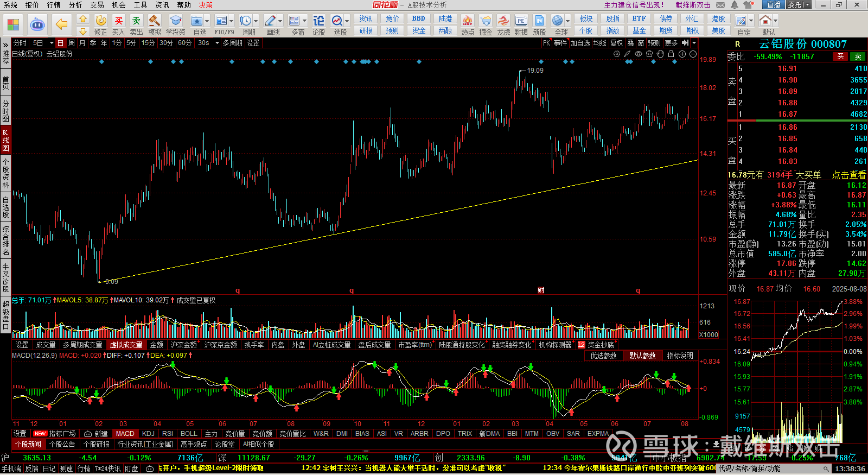Click the ETF market button

[x=639, y=18]
